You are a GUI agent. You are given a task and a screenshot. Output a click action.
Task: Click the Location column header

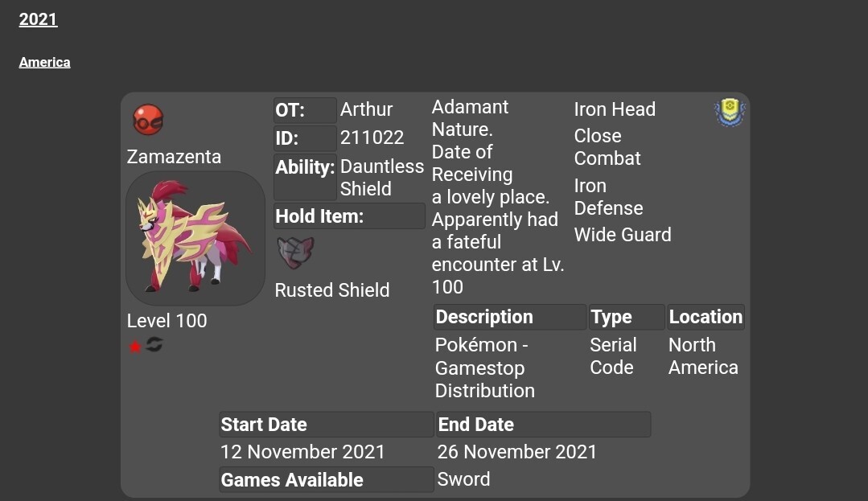[x=706, y=317]
